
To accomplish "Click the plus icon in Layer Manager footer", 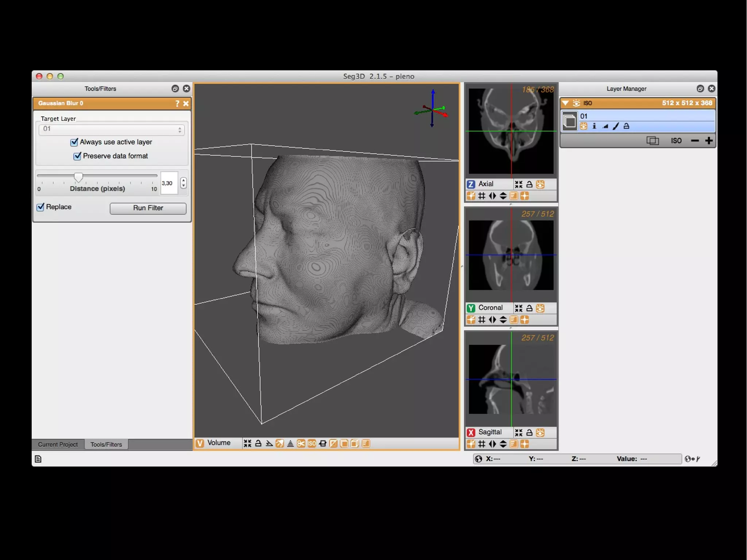I will coord(709,140).
